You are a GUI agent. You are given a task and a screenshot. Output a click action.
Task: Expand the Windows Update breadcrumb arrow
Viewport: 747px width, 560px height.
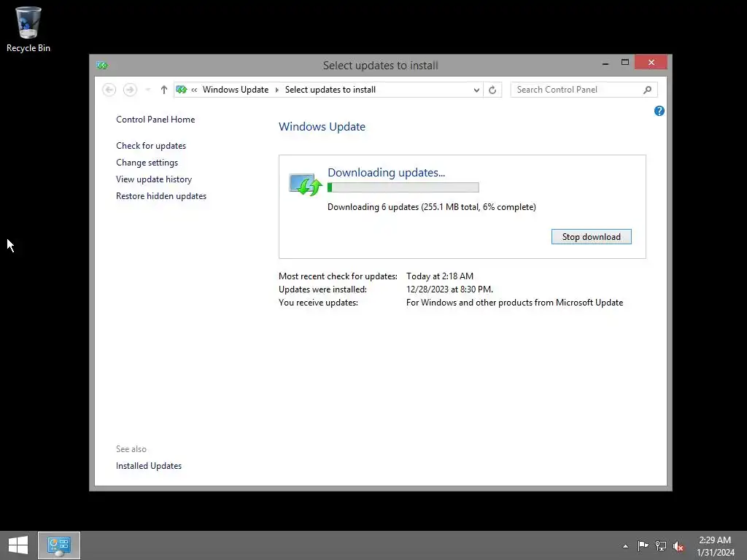[276, 90]
